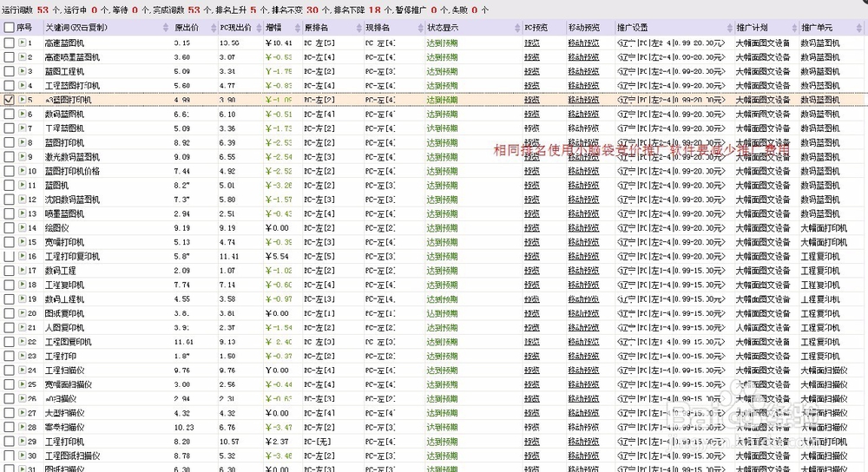Check the box for row 1 高速蓝图机
This screenshot has width=868, height=472.
pyautogui.click(x=9, y=43)
